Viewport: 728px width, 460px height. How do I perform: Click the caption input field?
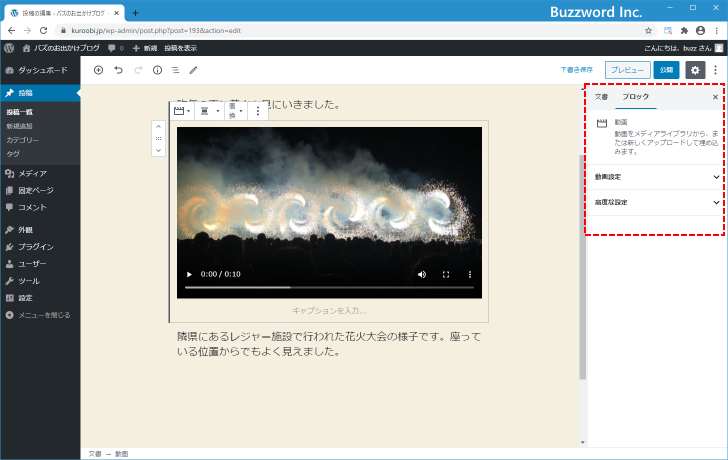329,311
